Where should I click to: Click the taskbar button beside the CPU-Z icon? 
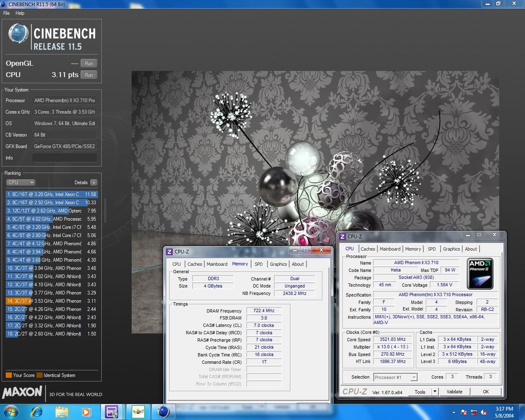pos(138,411)
